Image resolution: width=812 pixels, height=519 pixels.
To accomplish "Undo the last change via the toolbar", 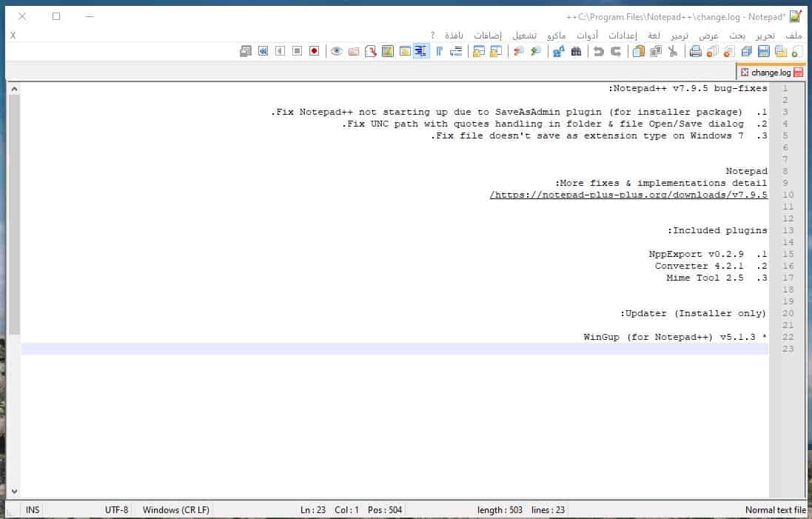I will coord(616,51).
